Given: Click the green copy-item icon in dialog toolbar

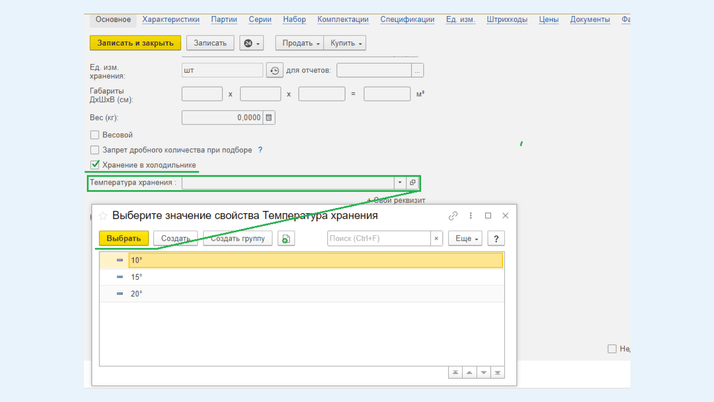Looking at the screenshot, I should point(286,239).
